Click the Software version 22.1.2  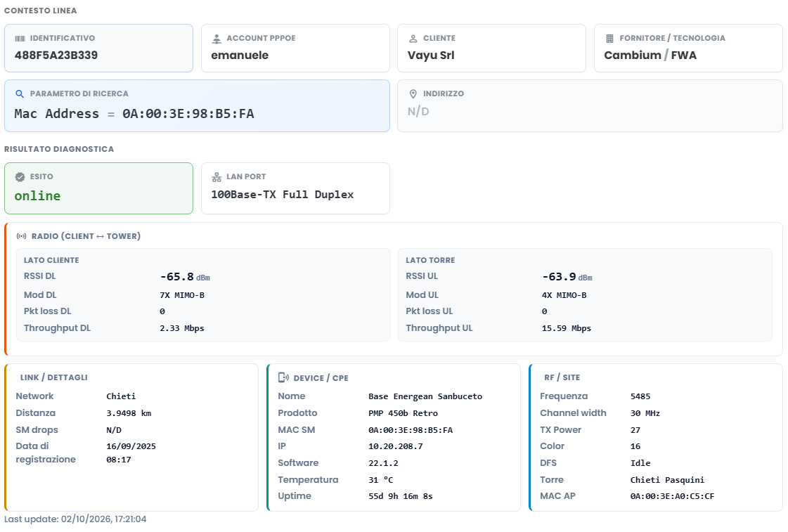coord(383,463)
